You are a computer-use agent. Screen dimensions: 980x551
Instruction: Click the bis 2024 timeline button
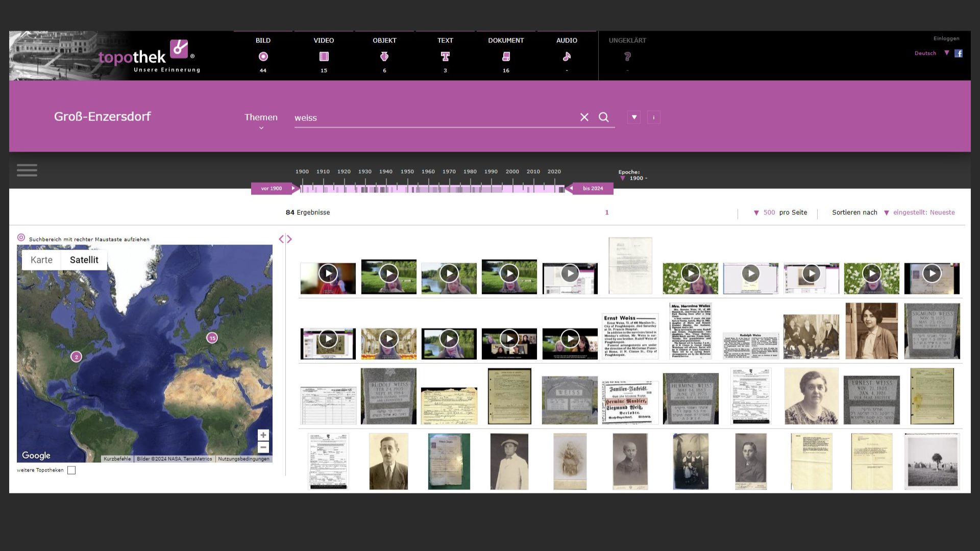coord(593,189)
